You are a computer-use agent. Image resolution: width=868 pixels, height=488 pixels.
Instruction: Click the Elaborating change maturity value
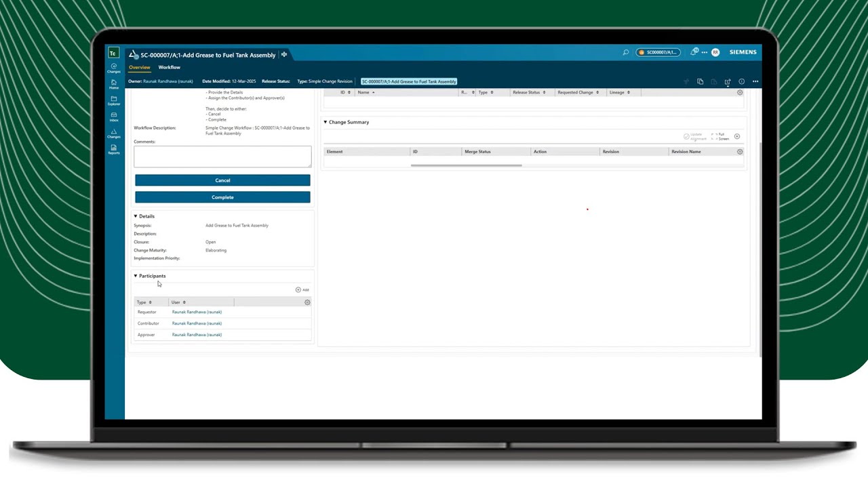click(216, 250)
